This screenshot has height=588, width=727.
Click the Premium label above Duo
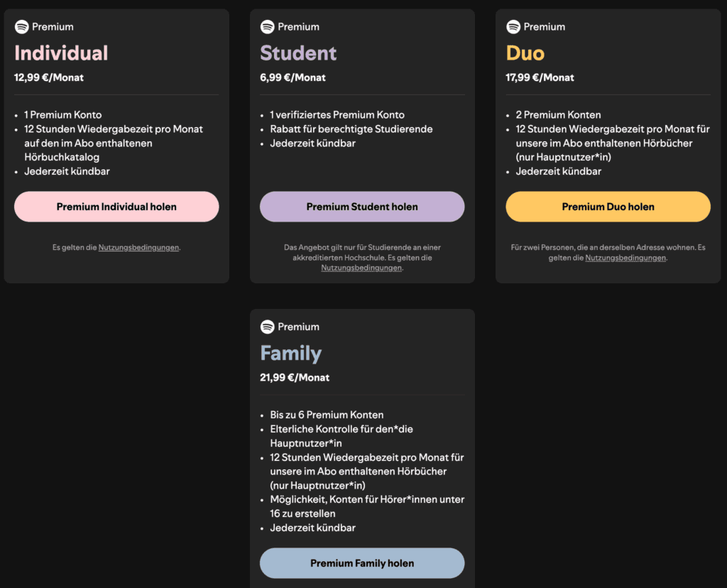[x=543, y=26]
